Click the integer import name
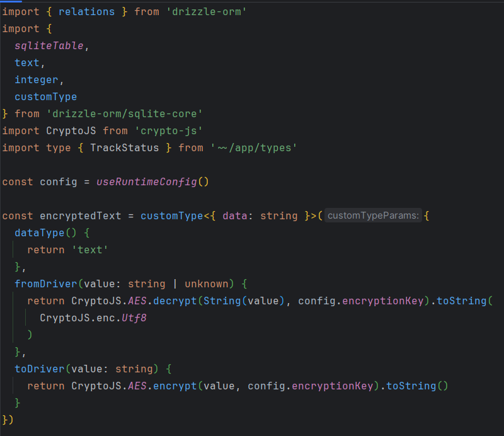 [37, 80]
